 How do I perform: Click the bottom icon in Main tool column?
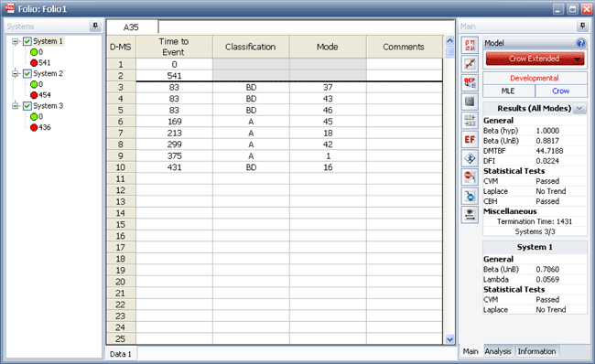(470, 215)
